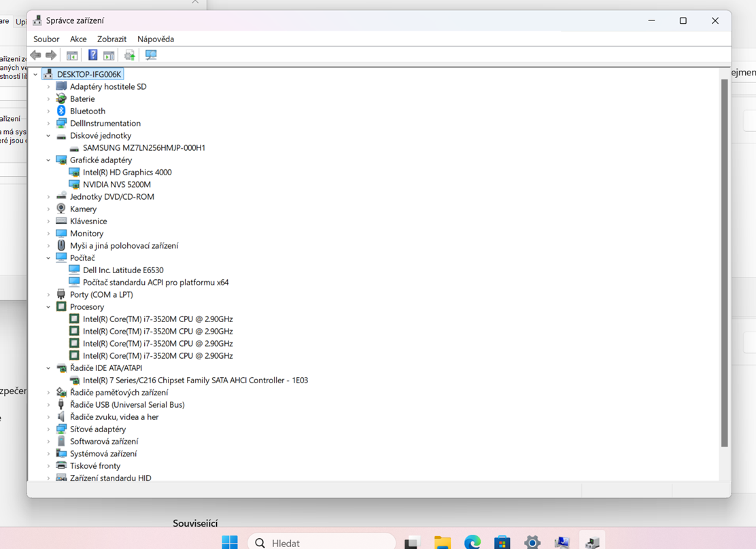Expand the Síťové adaptéry category

(48, 429)
